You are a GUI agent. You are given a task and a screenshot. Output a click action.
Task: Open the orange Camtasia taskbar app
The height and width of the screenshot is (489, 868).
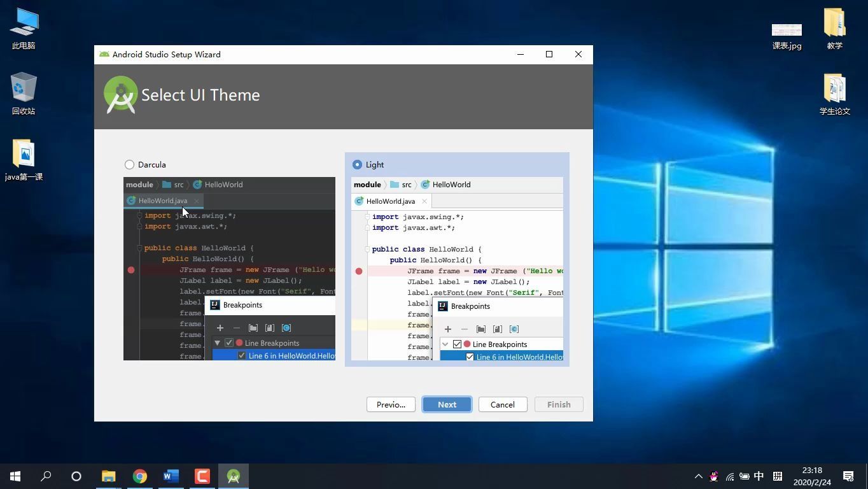click(x=202, y=476)
